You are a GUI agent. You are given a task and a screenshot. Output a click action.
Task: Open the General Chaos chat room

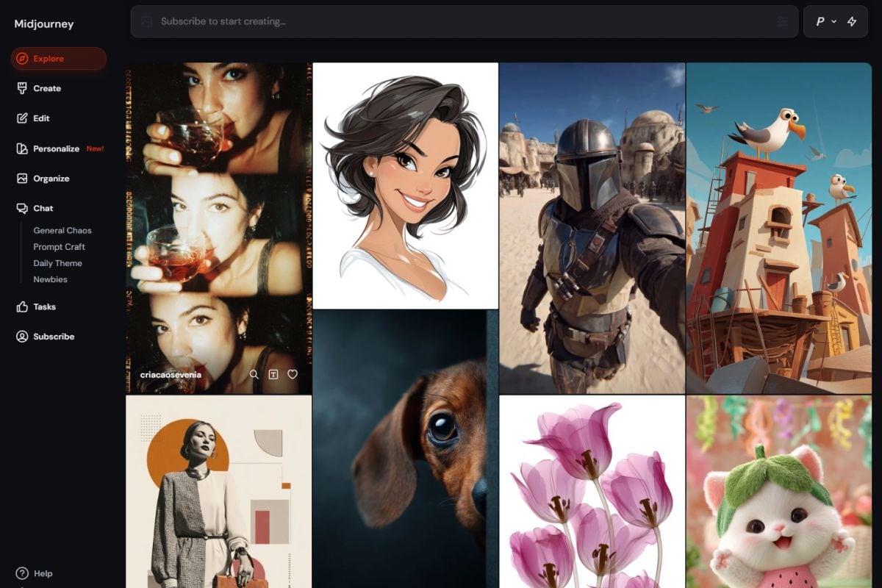pos(62,230)
